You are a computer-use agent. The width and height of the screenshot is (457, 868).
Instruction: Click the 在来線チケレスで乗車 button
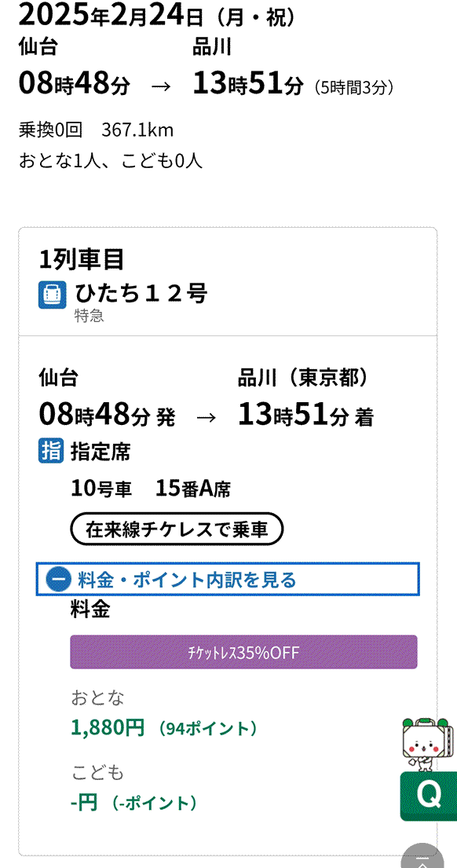[177, 529]
